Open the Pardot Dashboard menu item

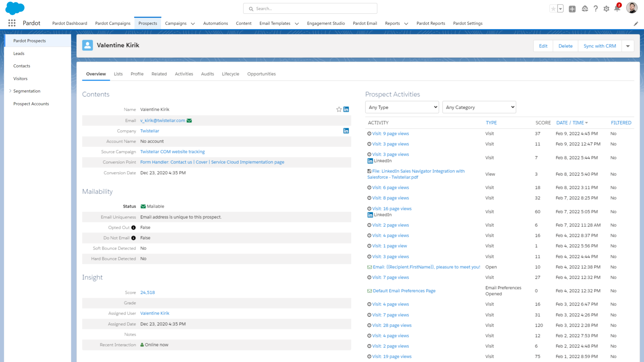(x=69, y=23)
